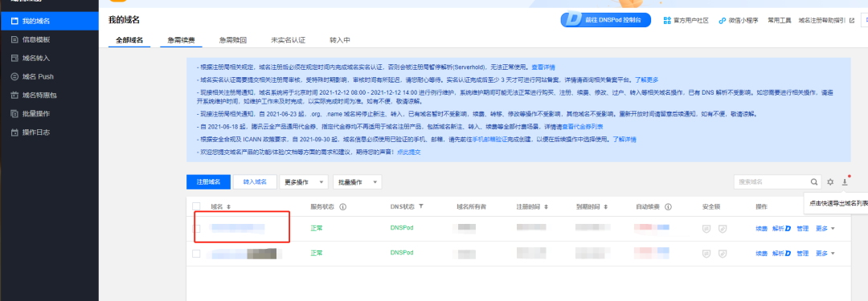Viewport: 868px width, 301px height.
Task: Click the export domain list download icon
Action: [845, 181]
